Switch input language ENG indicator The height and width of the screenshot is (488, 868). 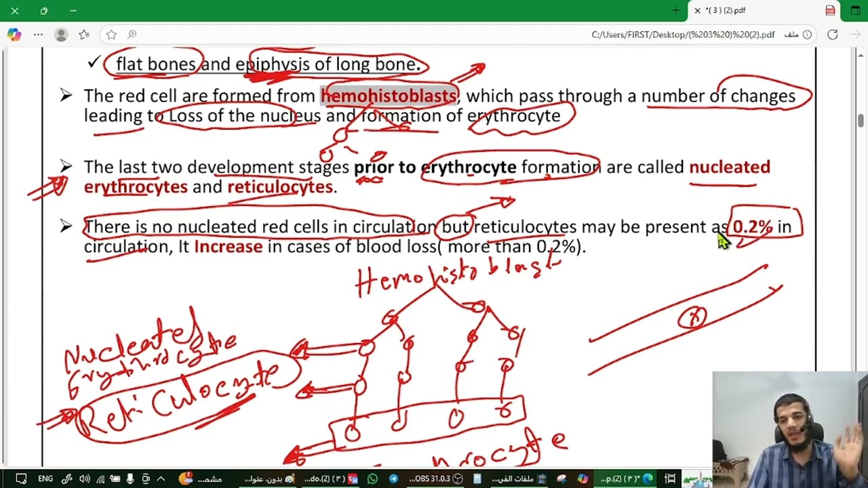(x=45, y=479)
